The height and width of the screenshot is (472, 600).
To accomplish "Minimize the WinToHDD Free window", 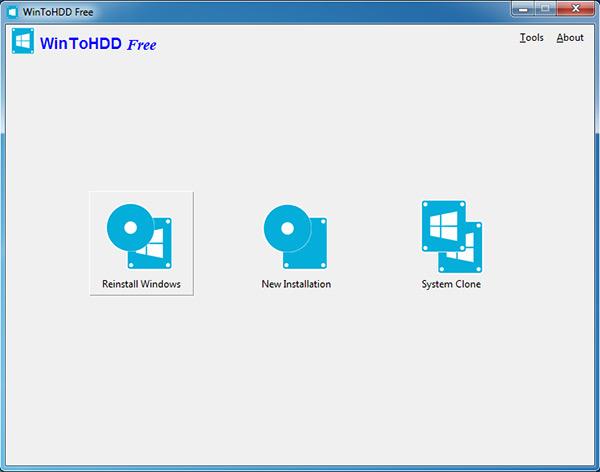I will coord(523,9).
